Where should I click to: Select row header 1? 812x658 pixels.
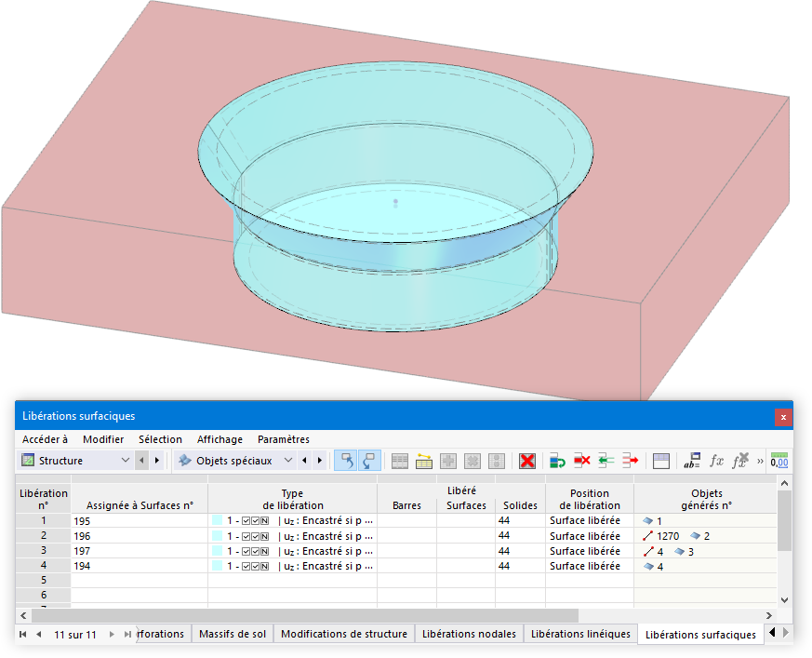[44, 520]
